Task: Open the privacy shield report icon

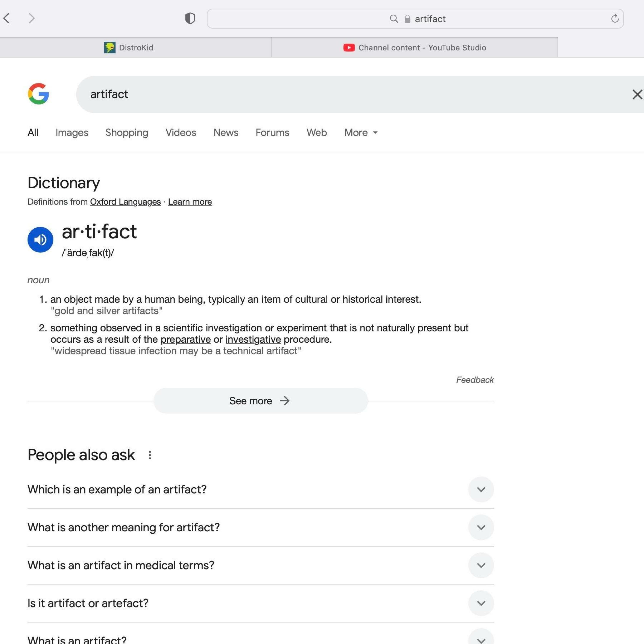Action: 190,18
